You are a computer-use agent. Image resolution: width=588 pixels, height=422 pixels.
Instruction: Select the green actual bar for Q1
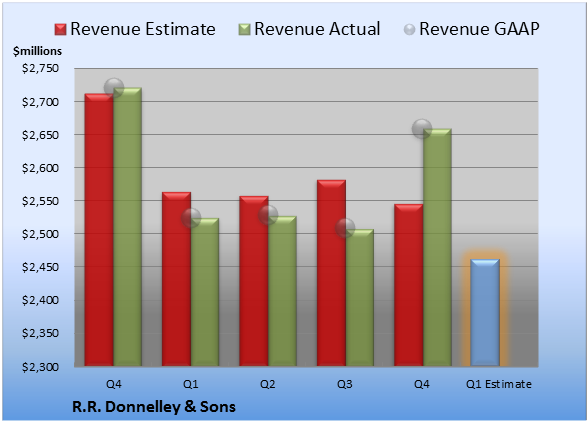coord(205,292)
